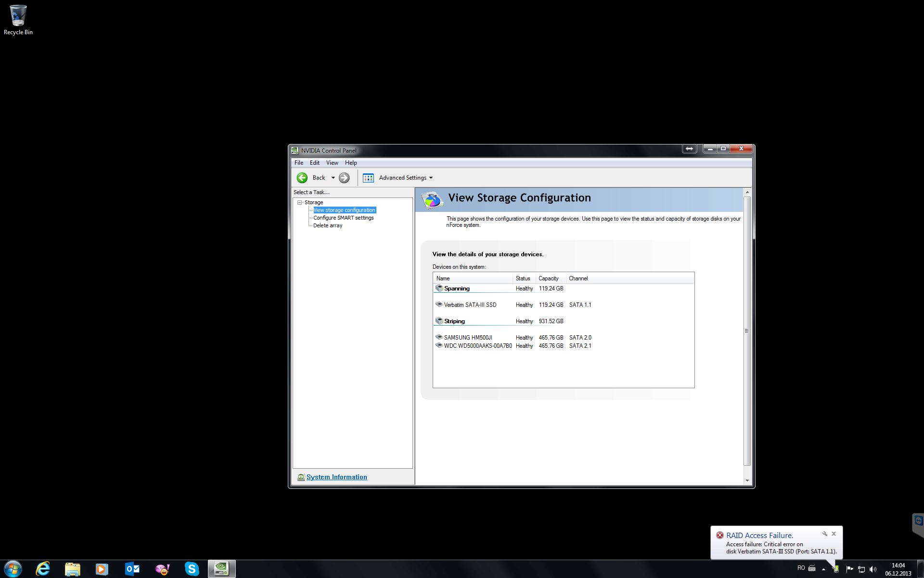This screenshot has width=924, height=578.
Task: Open the View menu
Action: coord(332,163)
